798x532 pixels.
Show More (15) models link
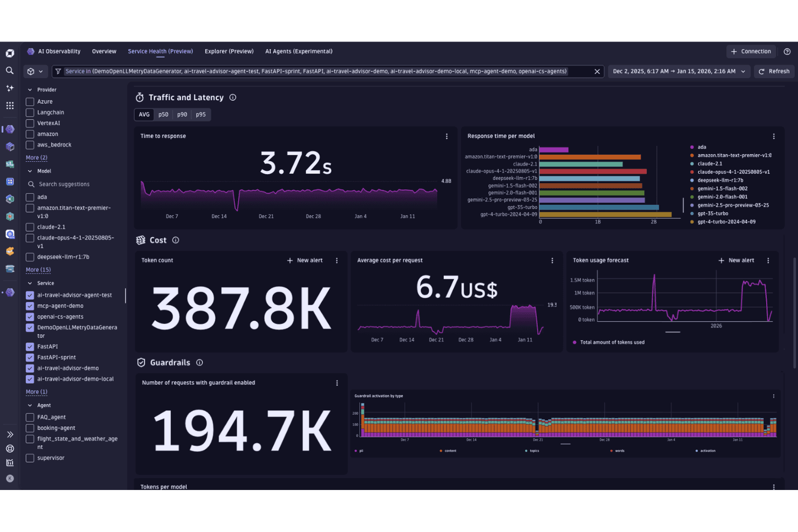[x=38, y=270]
